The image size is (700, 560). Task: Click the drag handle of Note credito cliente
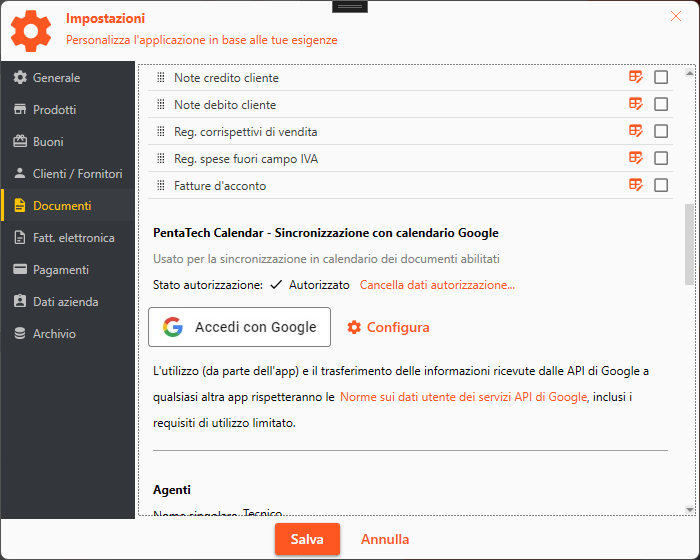161,77
